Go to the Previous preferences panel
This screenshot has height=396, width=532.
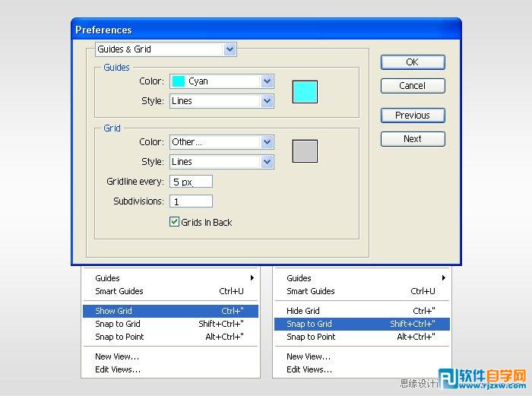pyautogui.click(x=413, y=116)
